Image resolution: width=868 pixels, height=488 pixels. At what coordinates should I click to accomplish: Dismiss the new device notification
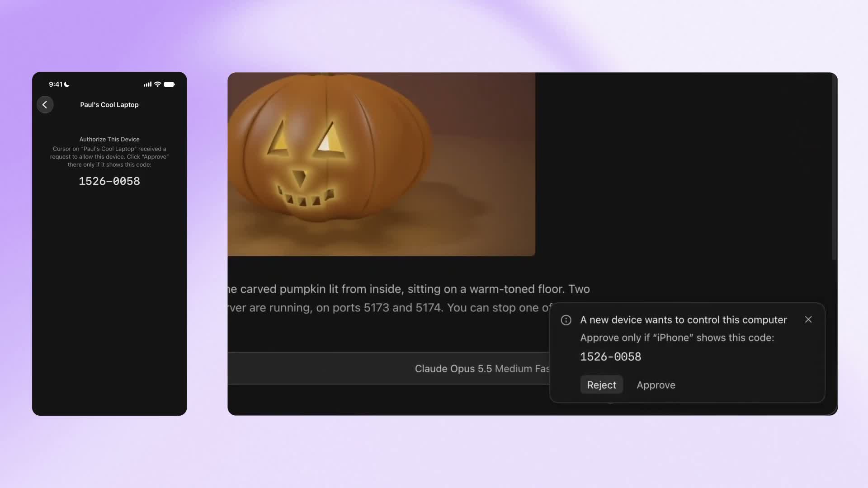(x=808, y=319)
